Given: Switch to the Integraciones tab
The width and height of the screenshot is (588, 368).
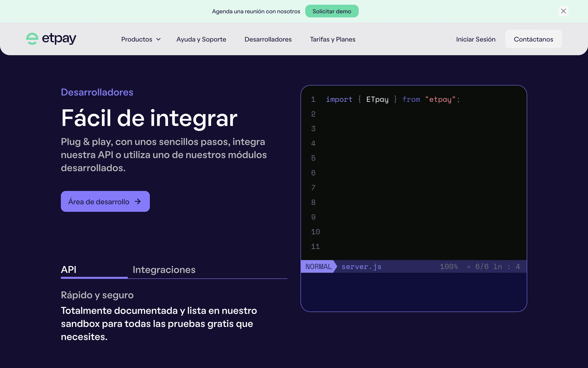Looking at the screenshot, I should pos(164,270).
